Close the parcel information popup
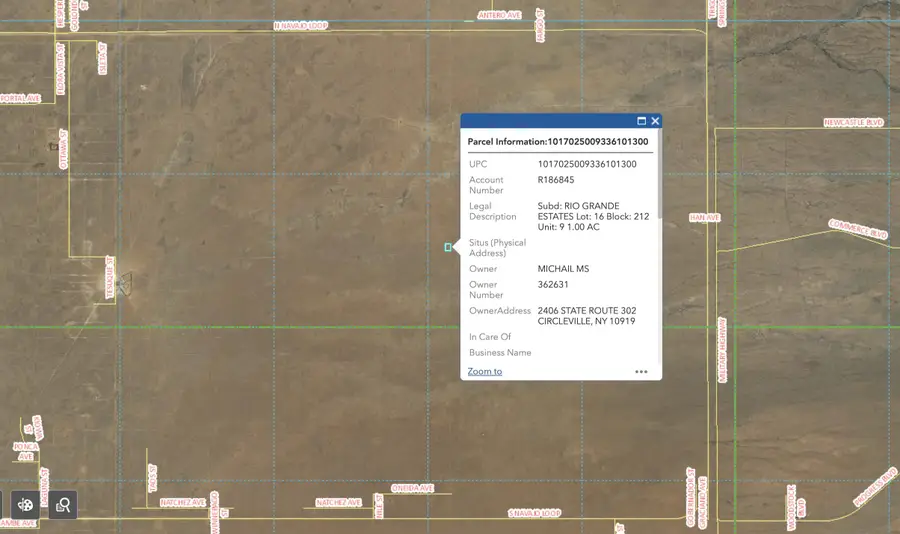 coord(655,121)
